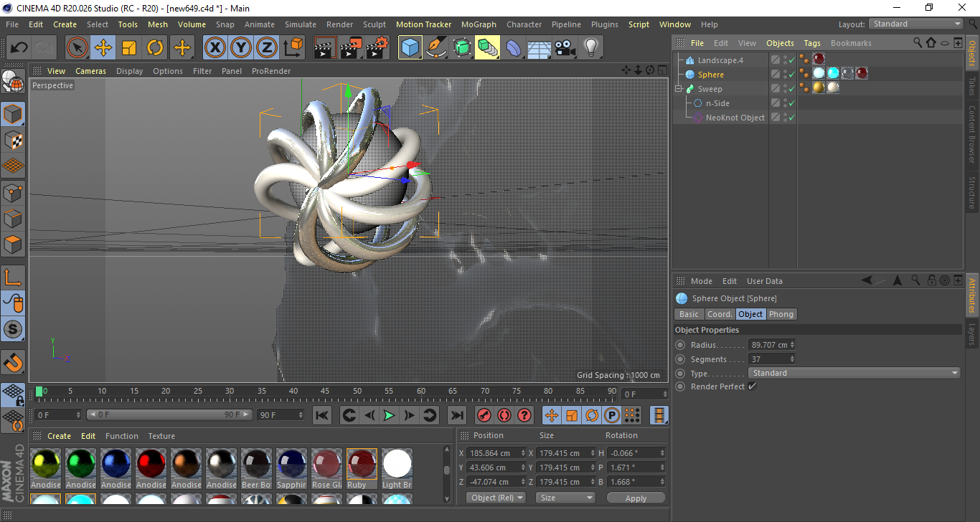Switch to the Basic tab

click(689, 314)
